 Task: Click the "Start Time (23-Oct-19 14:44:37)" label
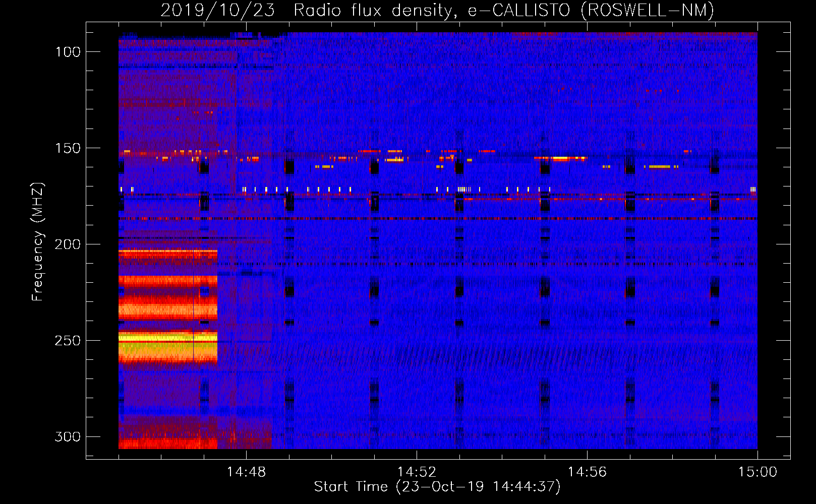[x=437, y=487]
